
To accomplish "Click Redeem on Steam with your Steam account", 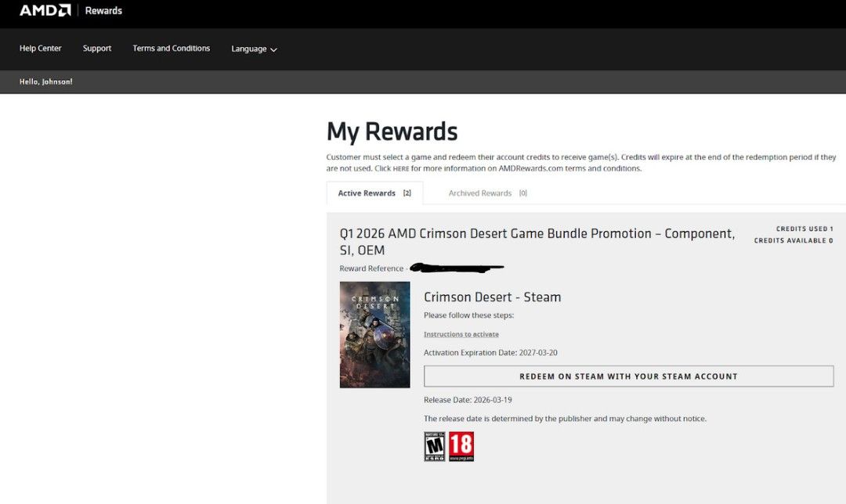I will (628, 376).
